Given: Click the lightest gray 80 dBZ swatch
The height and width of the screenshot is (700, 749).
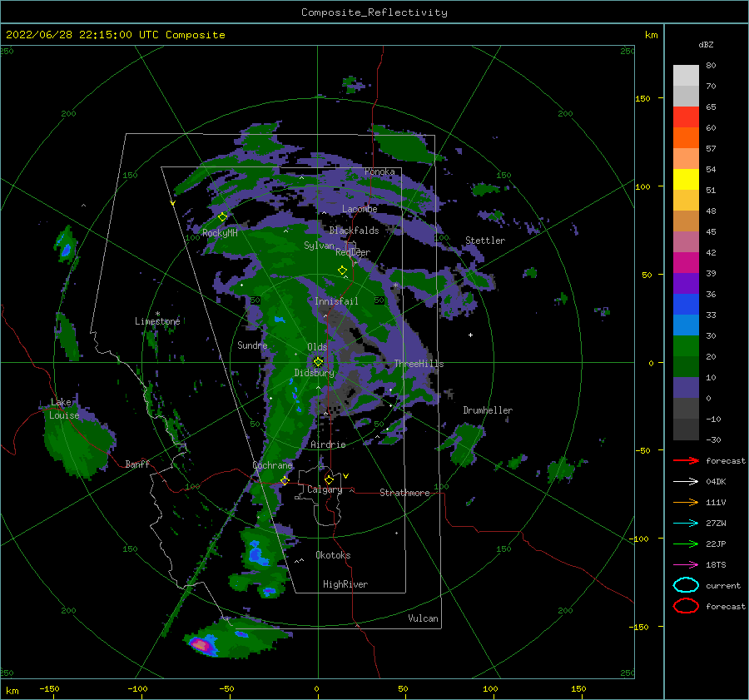Looking at the screenshot, I should pyautogui.click(x=686, y=76).
